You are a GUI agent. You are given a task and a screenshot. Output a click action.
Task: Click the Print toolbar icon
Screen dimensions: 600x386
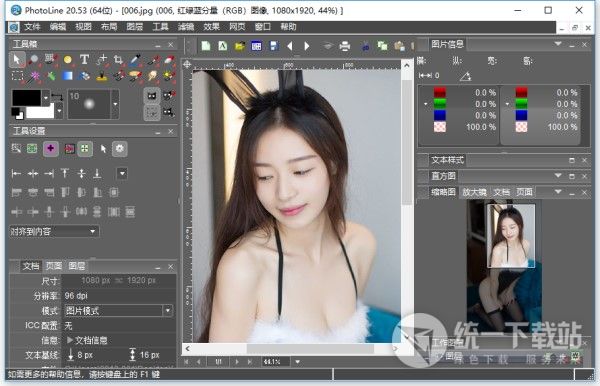[345, 46]
